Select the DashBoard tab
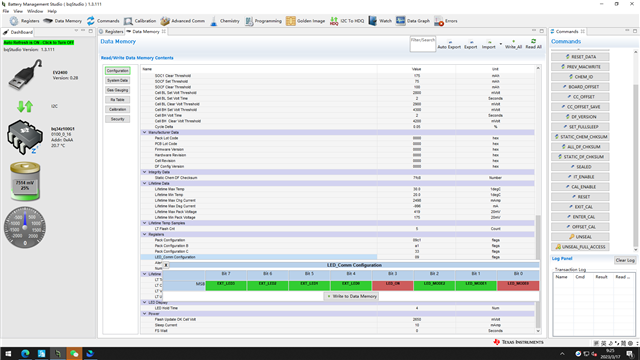 (18, 32)
